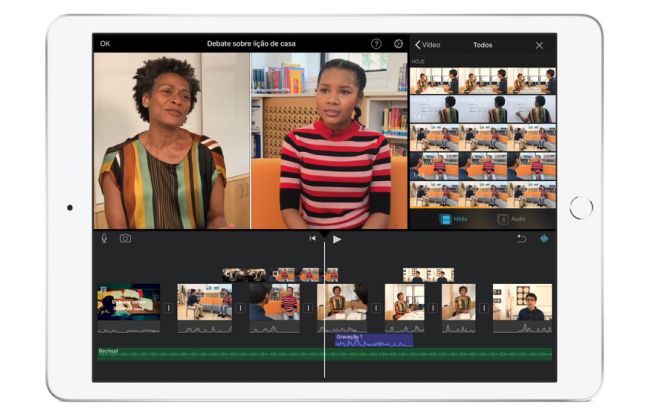Select the orange sofa overlay clip
The width and height of the screenshot is (650, 414).
pos(305,275)
